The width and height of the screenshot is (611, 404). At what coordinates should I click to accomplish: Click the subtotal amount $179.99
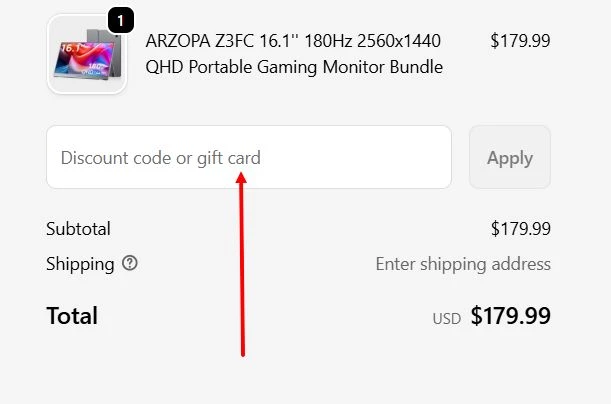[x=520, y=229]
